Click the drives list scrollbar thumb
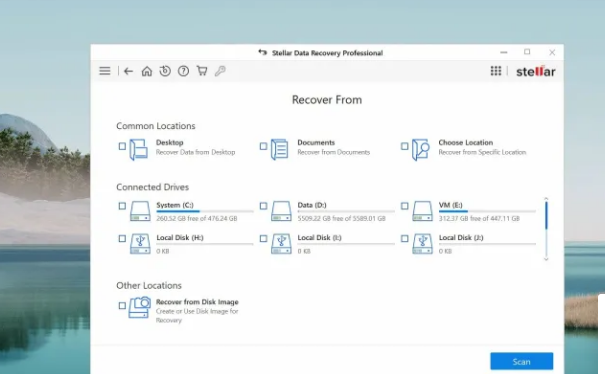The width and height of the screenshot is (605, 374). click(546, 215)
